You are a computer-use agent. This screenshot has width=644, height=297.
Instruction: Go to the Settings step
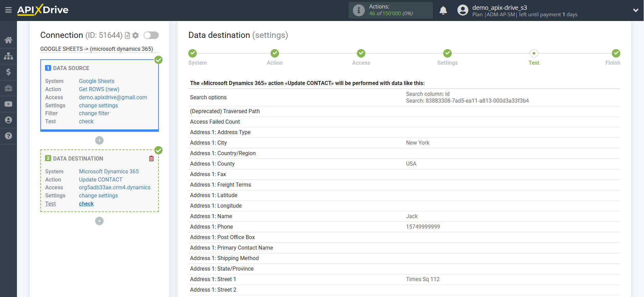pyautogui.click(x=447, y=53)
